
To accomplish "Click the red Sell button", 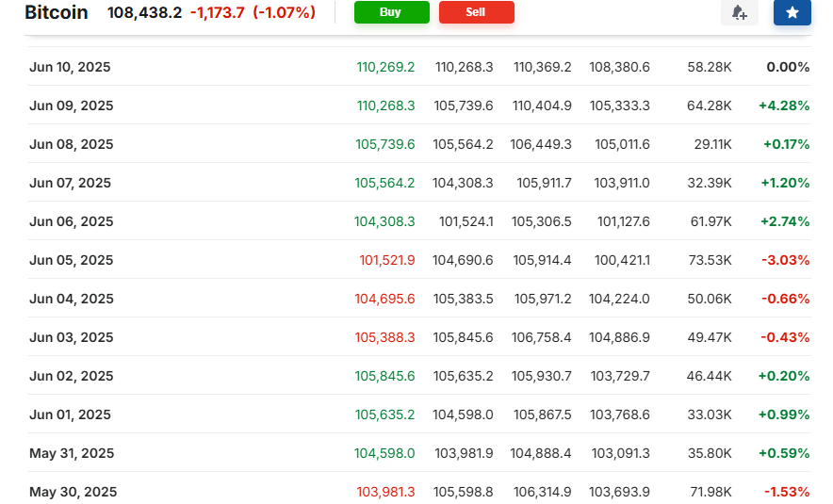I will click(x=476, y=12).
